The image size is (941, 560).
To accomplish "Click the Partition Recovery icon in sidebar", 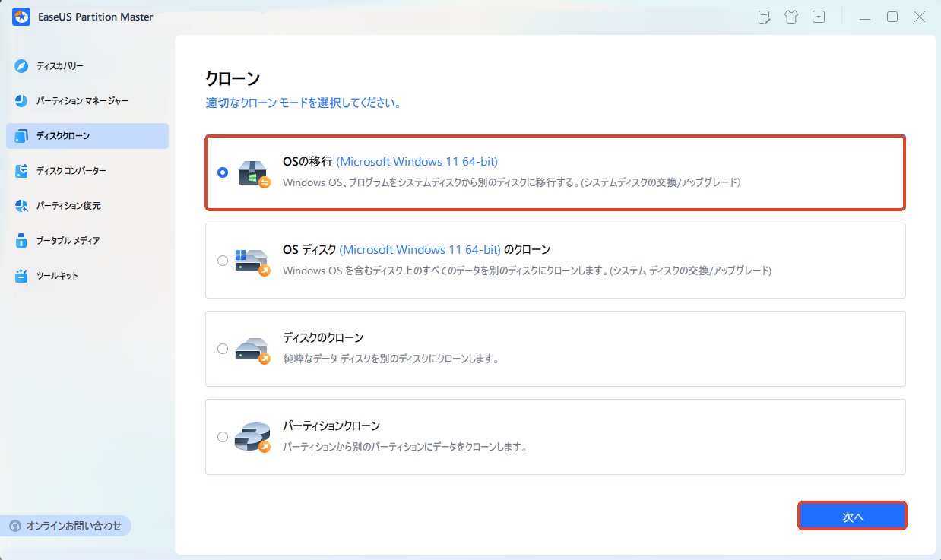I will coord(21,206).
